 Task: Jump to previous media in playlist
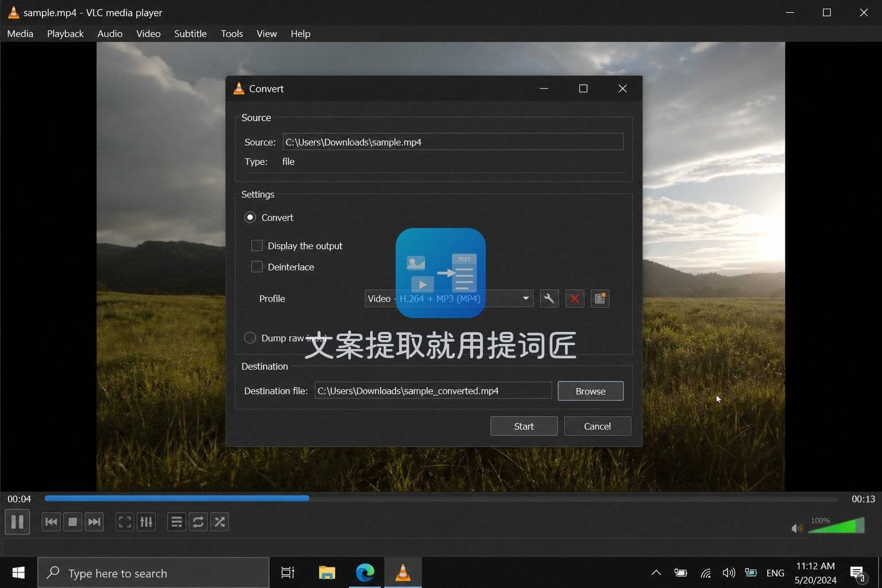tap(51, 522)
